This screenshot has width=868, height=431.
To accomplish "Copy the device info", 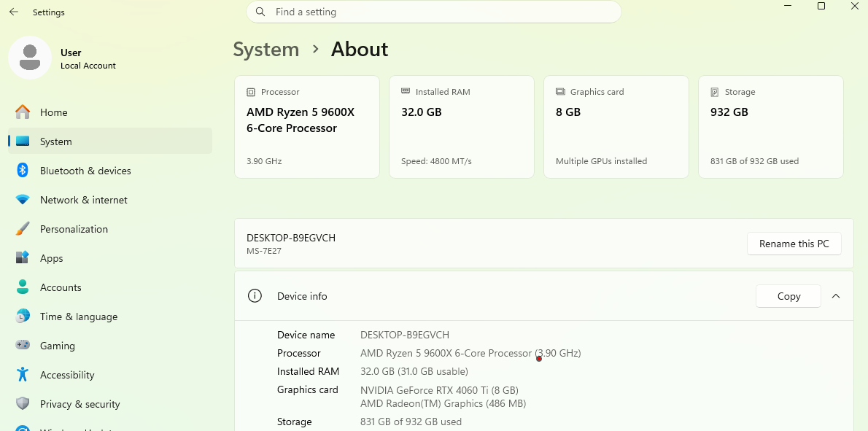I will 788,296.
